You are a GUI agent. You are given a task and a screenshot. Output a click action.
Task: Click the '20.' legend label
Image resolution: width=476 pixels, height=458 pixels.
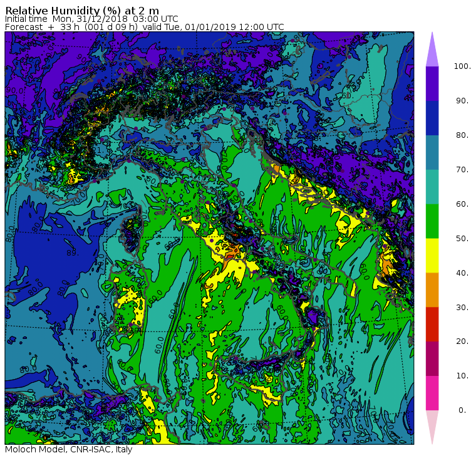tap(462, 341)
